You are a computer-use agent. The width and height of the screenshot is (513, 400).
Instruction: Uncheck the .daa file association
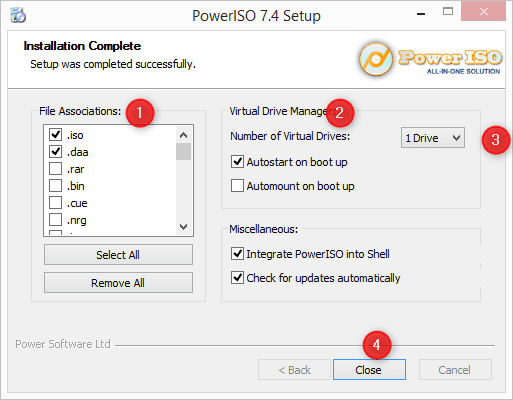55,152
